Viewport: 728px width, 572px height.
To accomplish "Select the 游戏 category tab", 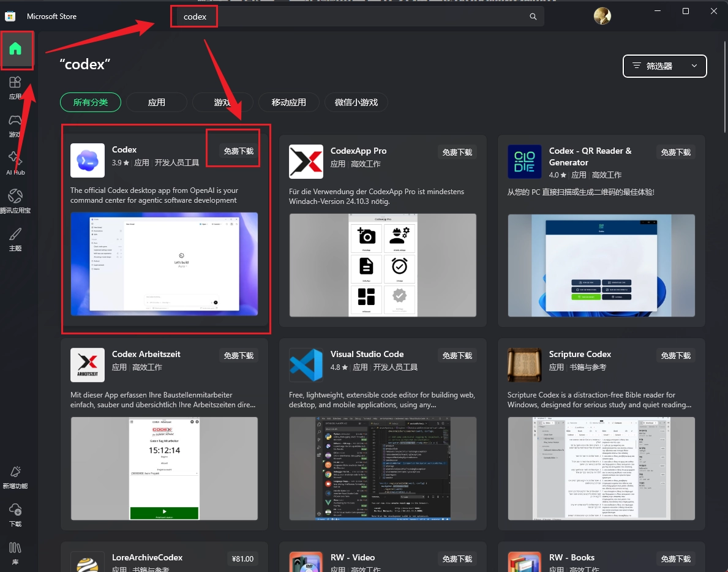I will coord(222,102).
